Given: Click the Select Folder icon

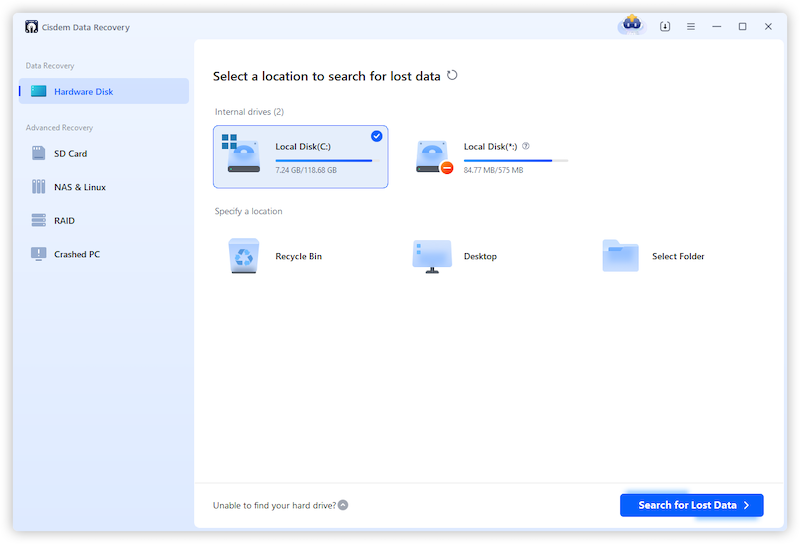Looking at the screenshot, I should pos(620,255).
